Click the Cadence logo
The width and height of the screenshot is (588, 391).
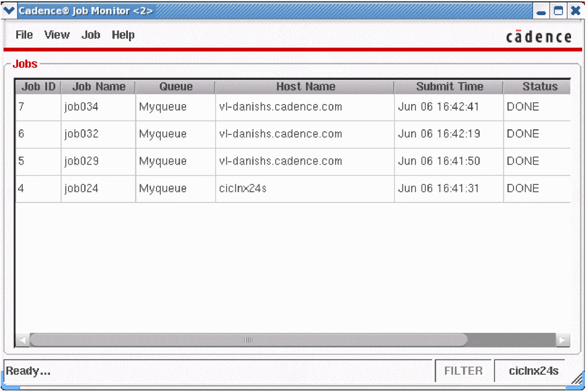pyautogui.click(x=539, y=37)
